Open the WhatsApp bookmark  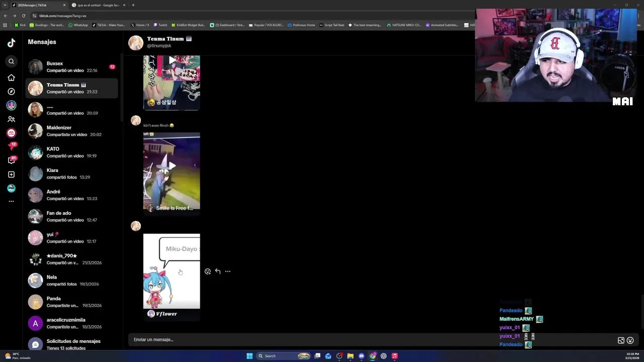(77, 25)
